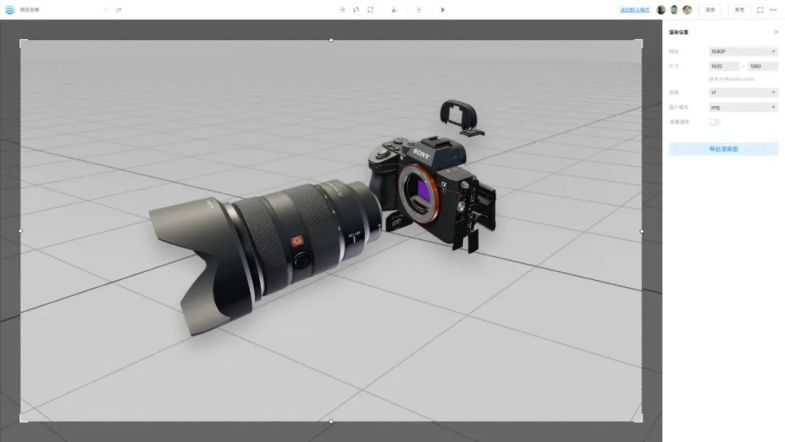Click the blue export render image button
Screen dimensions: 785x442
723,149
